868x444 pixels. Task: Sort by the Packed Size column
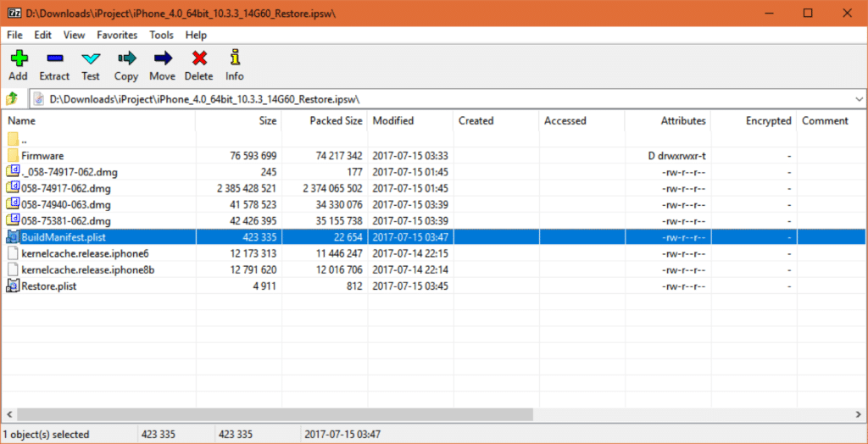(x=336, y=121)
